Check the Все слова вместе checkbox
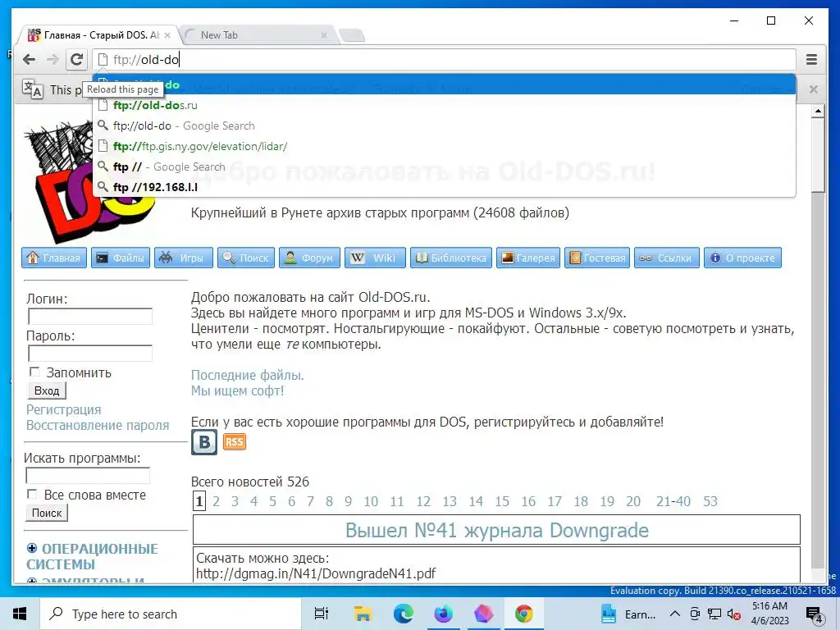Image resolution: width=840 pixels, height=630 pixels. 33,494
